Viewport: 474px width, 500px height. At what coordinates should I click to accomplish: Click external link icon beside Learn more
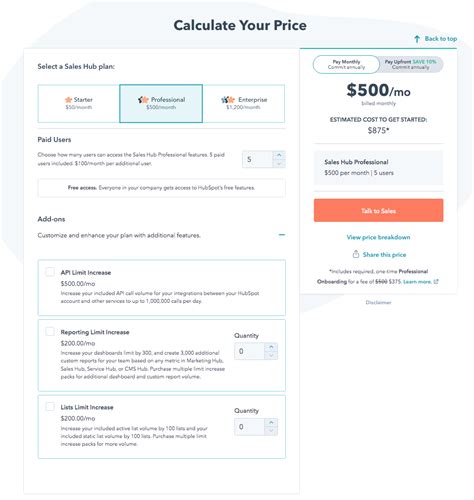click(436, 282)
